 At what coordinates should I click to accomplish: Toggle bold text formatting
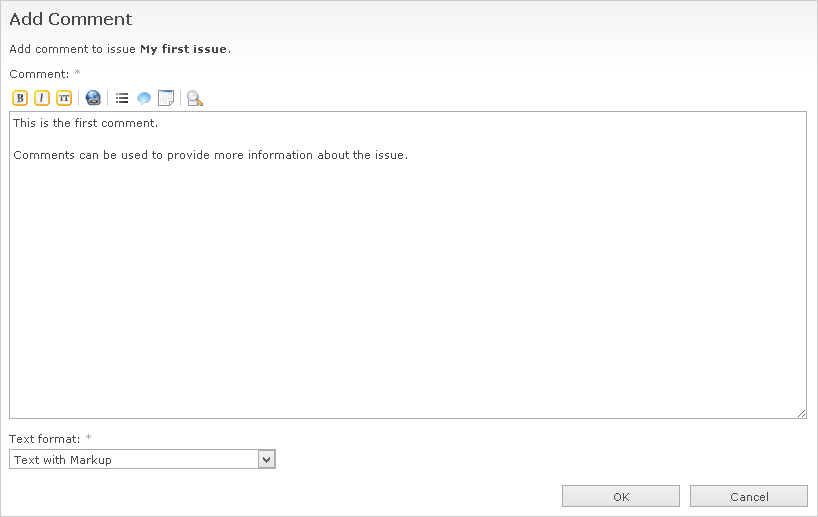pos(20,98)
